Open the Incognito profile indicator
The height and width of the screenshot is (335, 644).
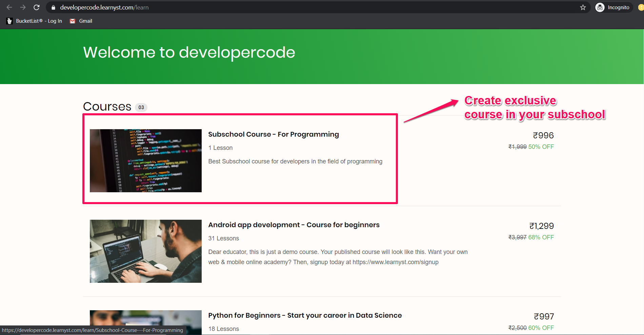point(614,7)
